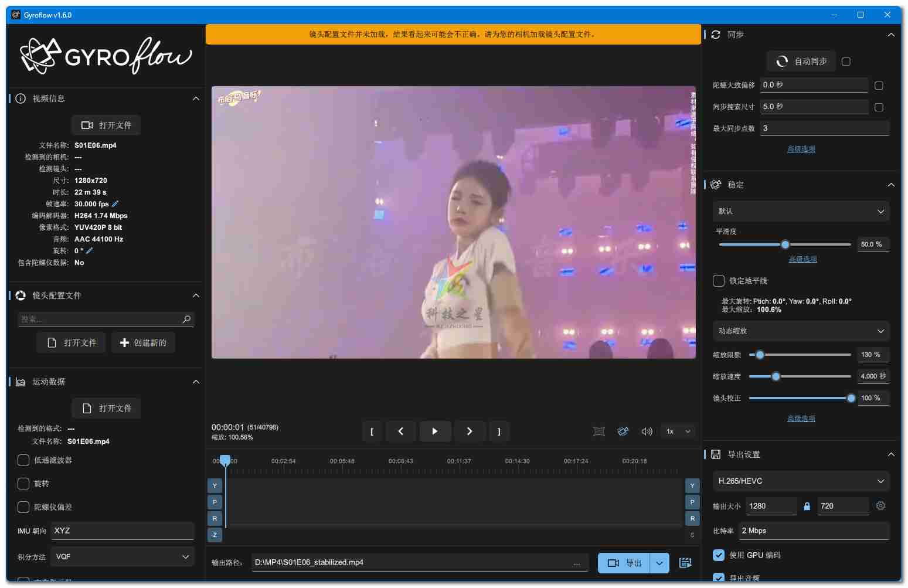The height and width of the screenshot is (588, 908).
Task: Open output size gear settings
Action: click(x=880, y=506)
